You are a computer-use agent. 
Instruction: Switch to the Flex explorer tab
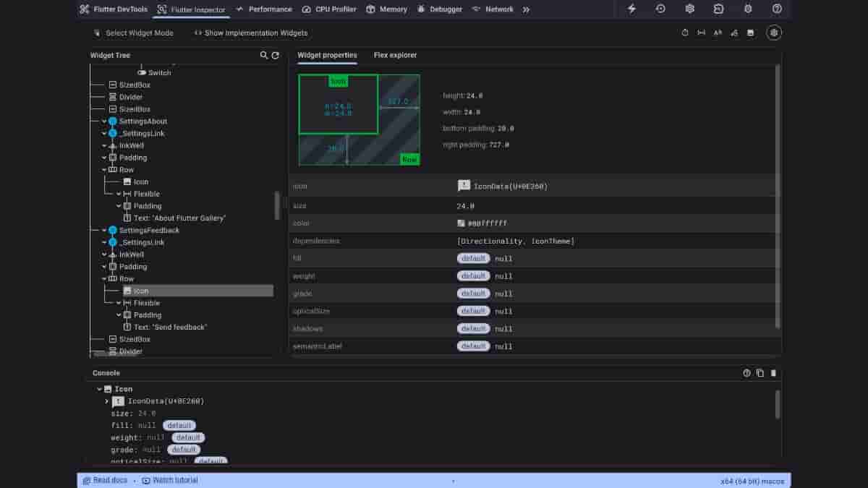pos(395,56)
